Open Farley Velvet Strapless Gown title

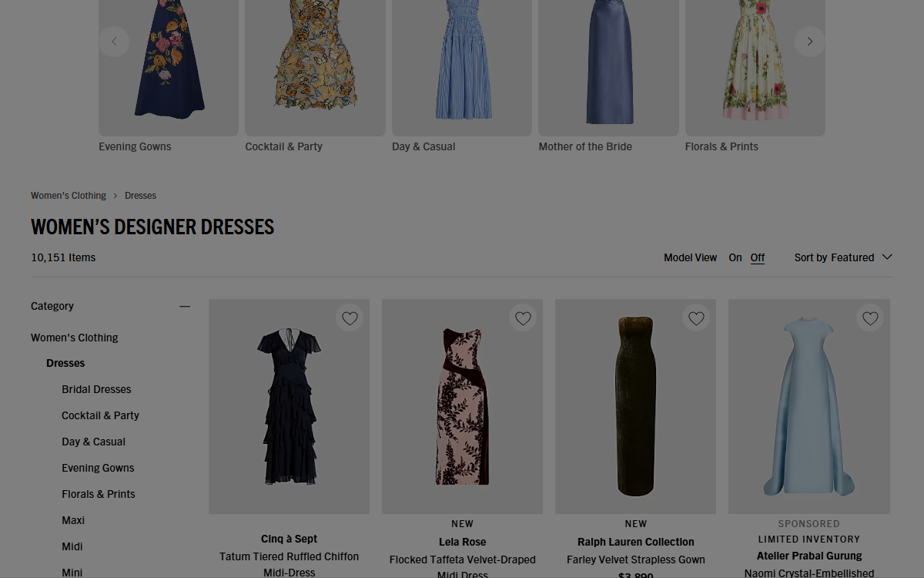636,560
